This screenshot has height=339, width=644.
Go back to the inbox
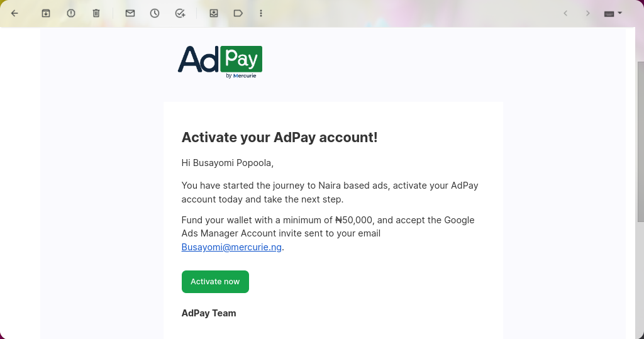15,13
